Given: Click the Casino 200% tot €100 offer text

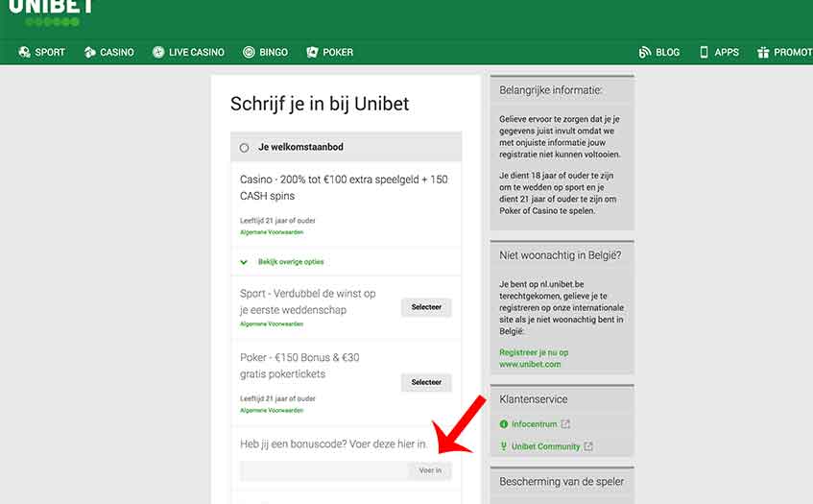Looking at the screenshot, I should pyautogui.click(x=344, y=188).
